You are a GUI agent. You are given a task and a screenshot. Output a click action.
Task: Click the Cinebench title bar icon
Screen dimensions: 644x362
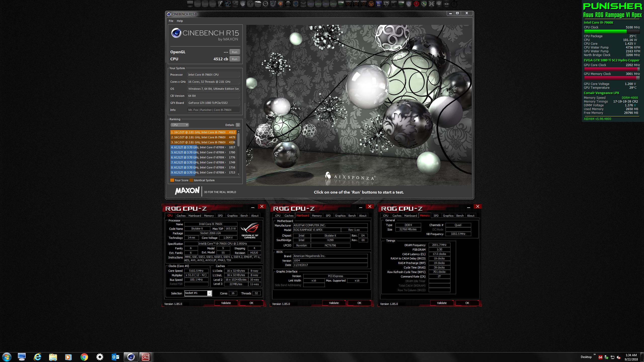coord(169,14)
